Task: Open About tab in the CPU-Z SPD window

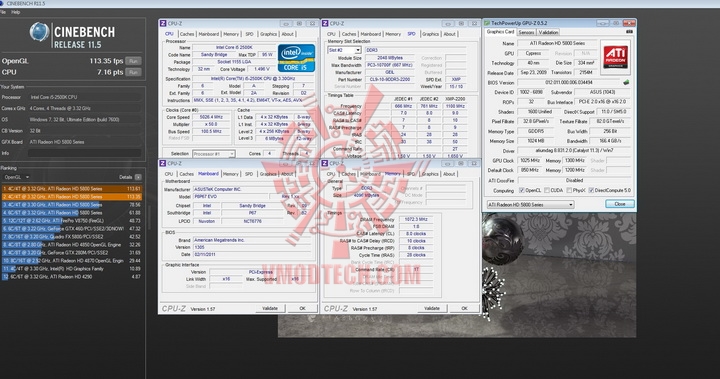Action: [449, 34]
